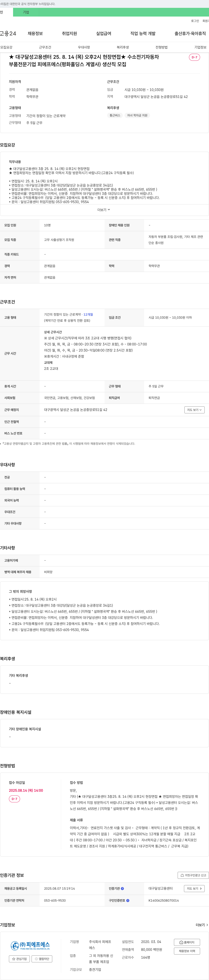
Task: Open 지도 보기 for 대구달성고용센터
Action: pos(195,889)
